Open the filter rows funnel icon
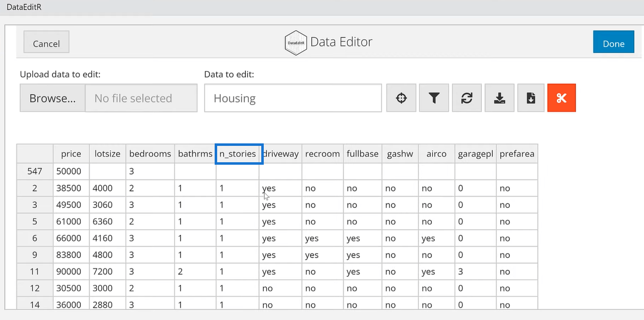 point(434,98)
